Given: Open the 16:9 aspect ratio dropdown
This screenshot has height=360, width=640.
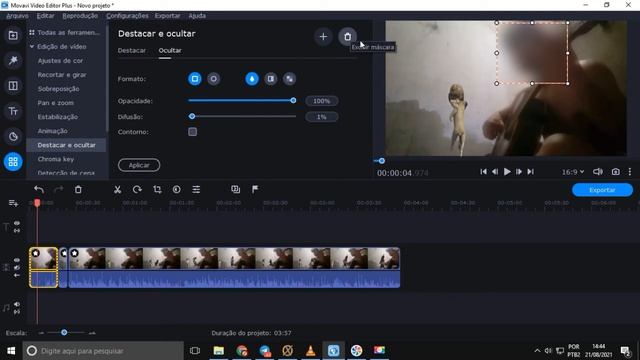Looking at the screenshot, I should (x=573, y=172).
